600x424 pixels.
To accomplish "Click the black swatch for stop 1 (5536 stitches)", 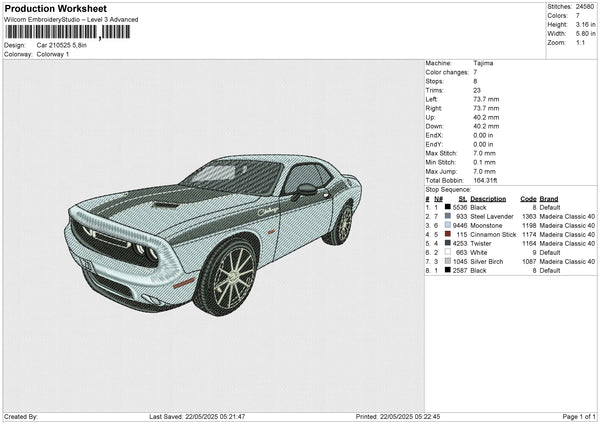I will point(447,207).
